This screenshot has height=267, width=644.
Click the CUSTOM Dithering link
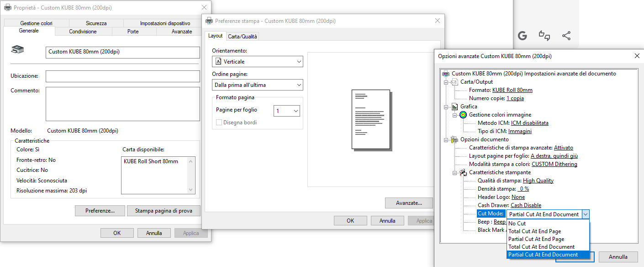tap(554, 164)
